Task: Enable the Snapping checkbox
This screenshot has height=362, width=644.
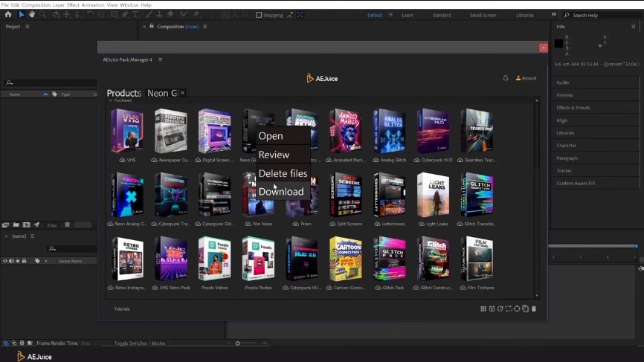Action: pyautogui.click(x=259, y=15)
